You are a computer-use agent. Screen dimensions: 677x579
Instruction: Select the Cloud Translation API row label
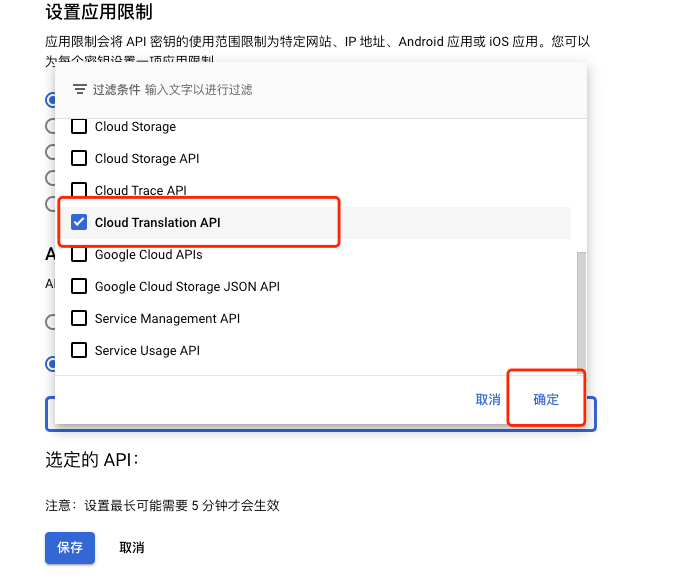point(158,222)
